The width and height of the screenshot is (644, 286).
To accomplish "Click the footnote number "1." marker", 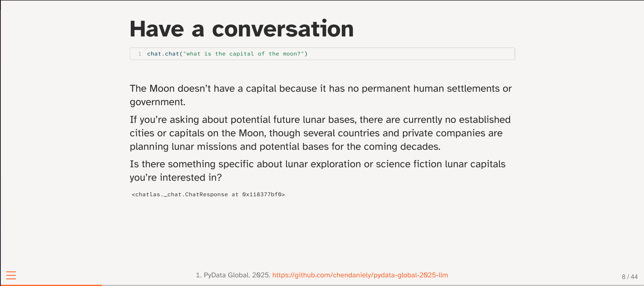I will click(199, 275).
